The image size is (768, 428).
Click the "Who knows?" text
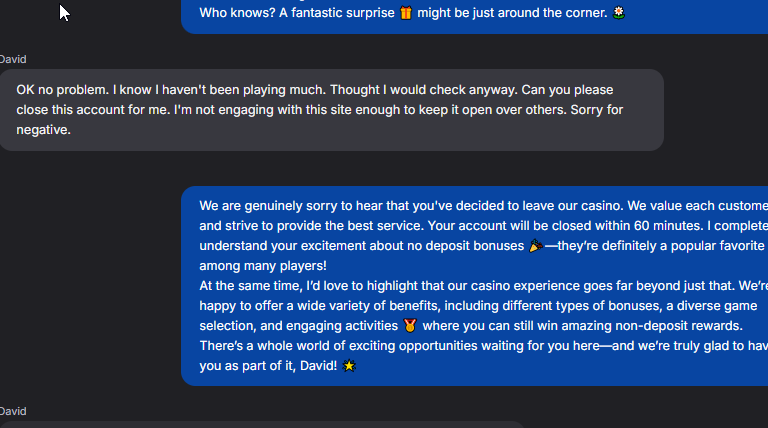click(x=231, y=13)
